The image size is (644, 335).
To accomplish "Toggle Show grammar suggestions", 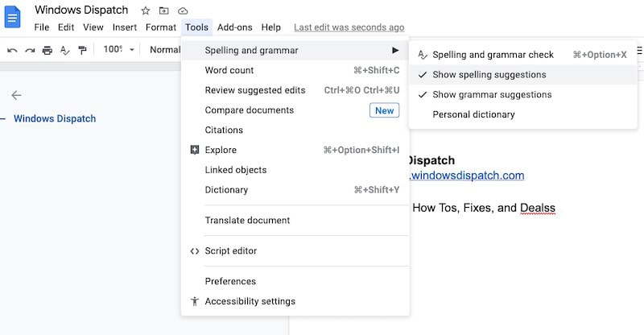I will click(522, 94).
